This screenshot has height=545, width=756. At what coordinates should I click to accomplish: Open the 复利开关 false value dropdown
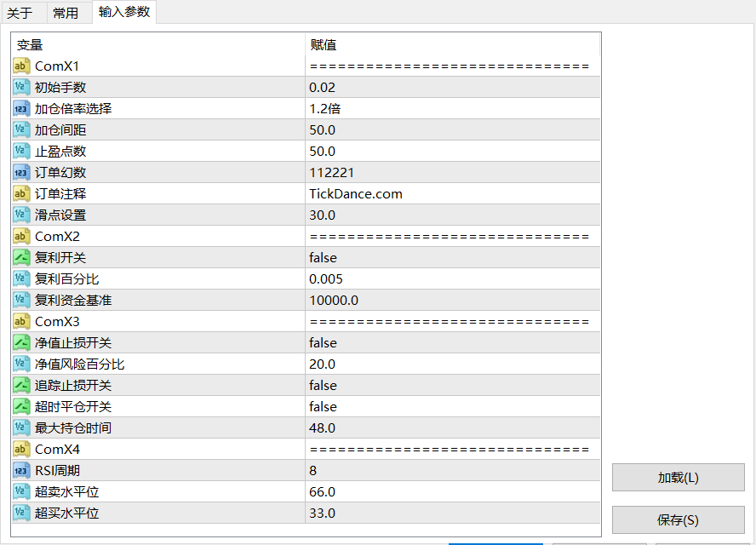click(x=452, y=258)
